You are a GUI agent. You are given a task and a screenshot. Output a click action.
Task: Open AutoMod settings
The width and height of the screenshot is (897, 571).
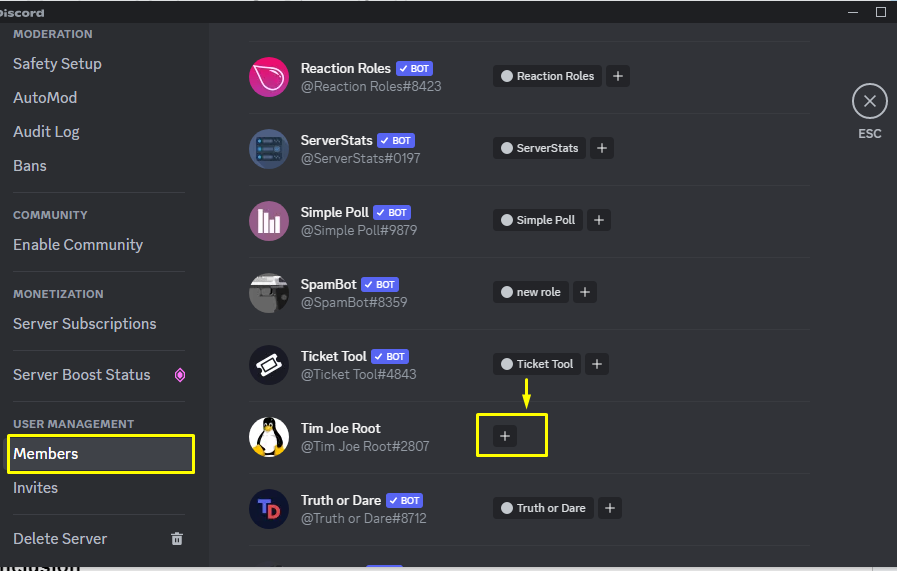point(45,98)
